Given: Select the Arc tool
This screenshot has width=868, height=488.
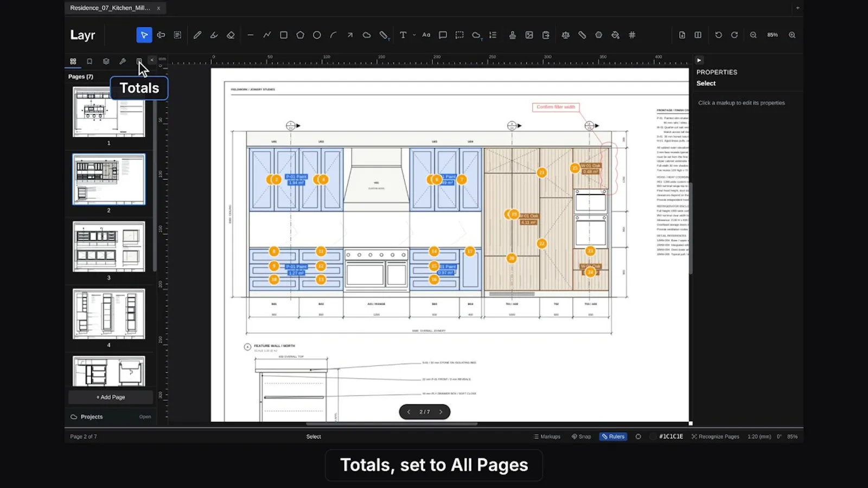Looking at the screenshot, I should point(333,35).
